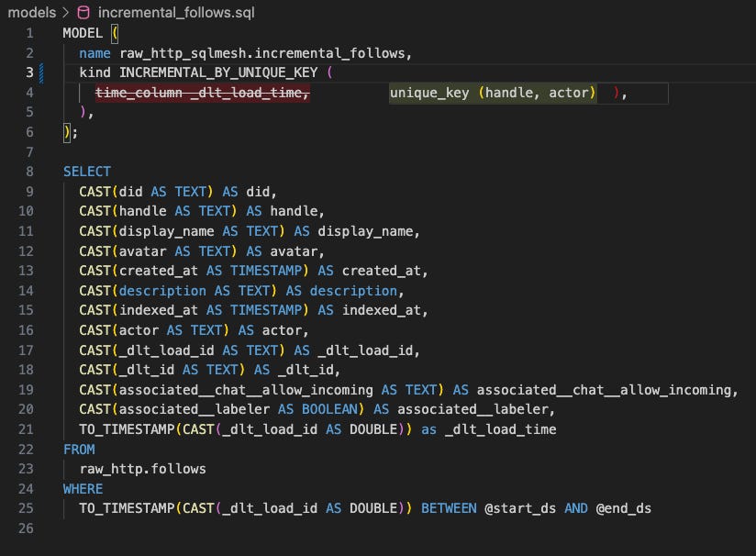The width and height of the screenshot is (756, 556).
Task: Click 'indexed_at' alias on line 15
Action: click(382, 310)
